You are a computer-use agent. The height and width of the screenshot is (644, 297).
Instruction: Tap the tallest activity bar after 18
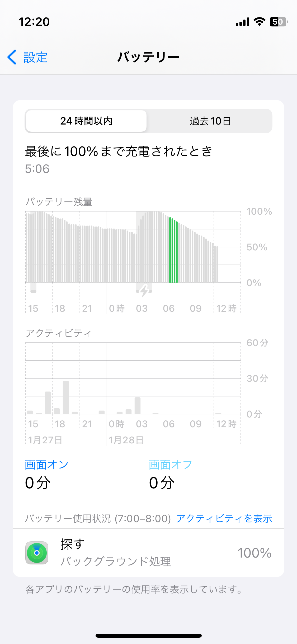coord(66,397)
